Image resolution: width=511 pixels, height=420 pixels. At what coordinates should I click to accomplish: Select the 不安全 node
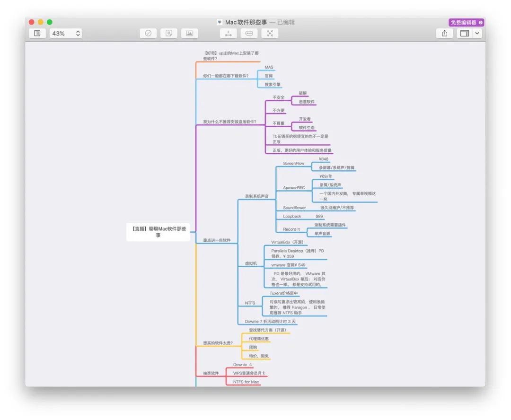pyautogui.click(x=278, y=97)
